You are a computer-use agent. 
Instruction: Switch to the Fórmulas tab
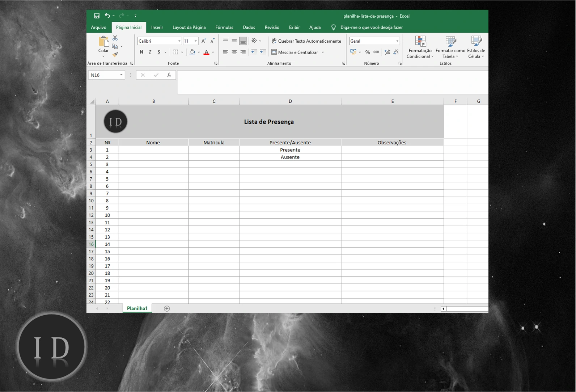[x=224, y=27]
